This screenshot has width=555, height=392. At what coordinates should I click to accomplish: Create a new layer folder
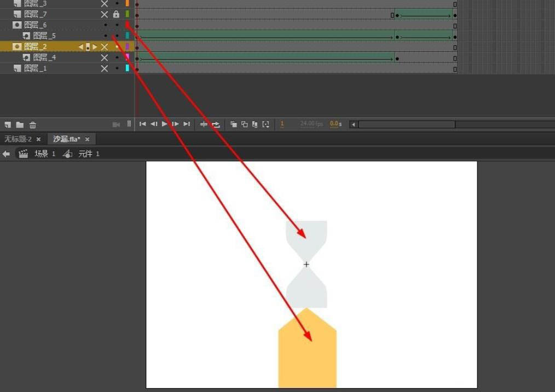point(20,125)
